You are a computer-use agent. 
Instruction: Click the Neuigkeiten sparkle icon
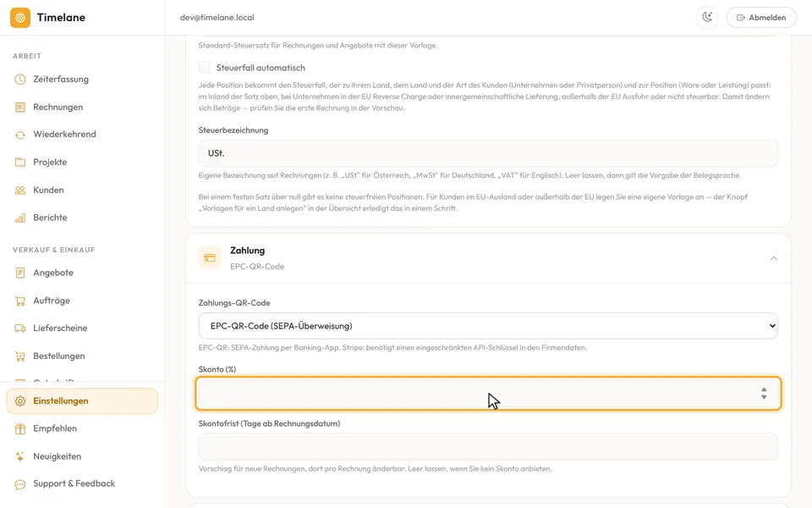pos(20,456)
